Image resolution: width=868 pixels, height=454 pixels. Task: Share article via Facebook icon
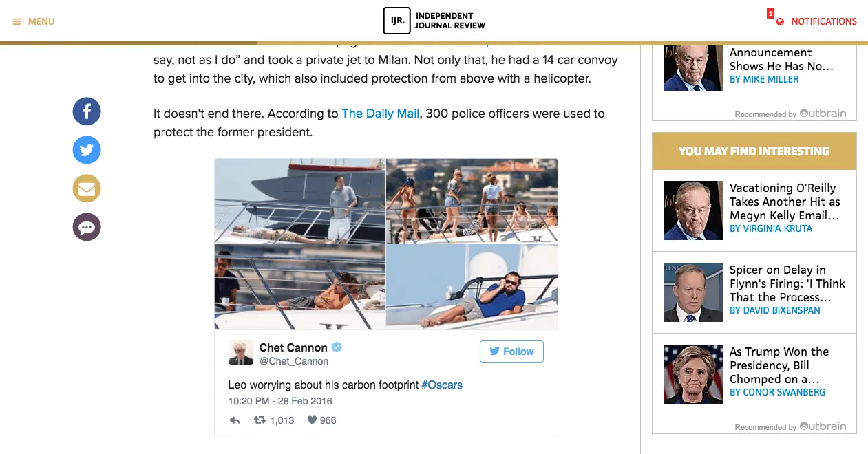point(87,111)
